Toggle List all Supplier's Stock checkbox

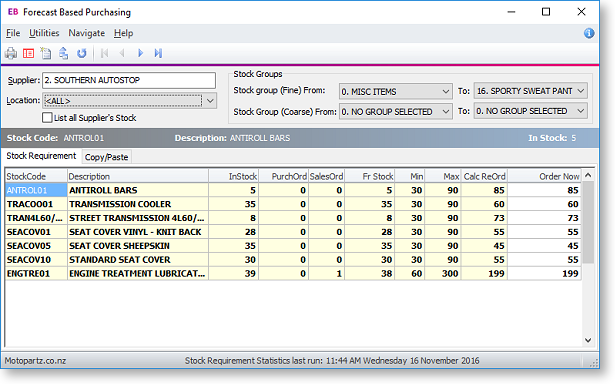point(47,117)
